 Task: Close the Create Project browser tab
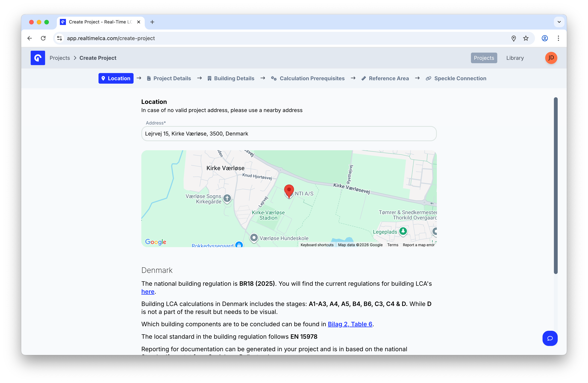(x=139, y=22)
